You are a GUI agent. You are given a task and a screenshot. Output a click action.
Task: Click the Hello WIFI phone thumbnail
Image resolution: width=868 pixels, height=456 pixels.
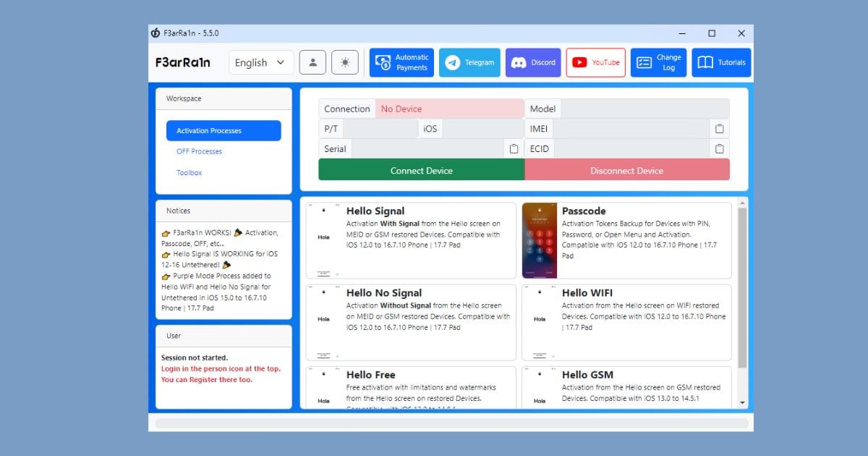point(540,322)
